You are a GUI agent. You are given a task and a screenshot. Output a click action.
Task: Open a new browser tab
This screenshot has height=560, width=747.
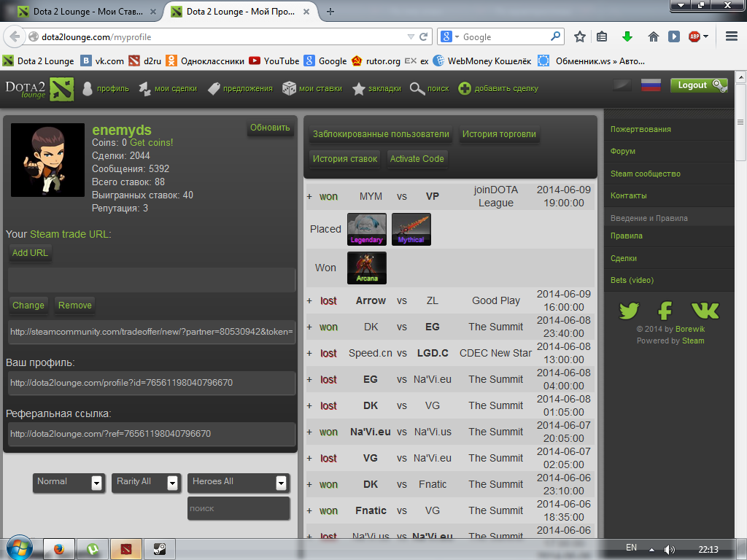pyautogui.click(x=330, y=12)
